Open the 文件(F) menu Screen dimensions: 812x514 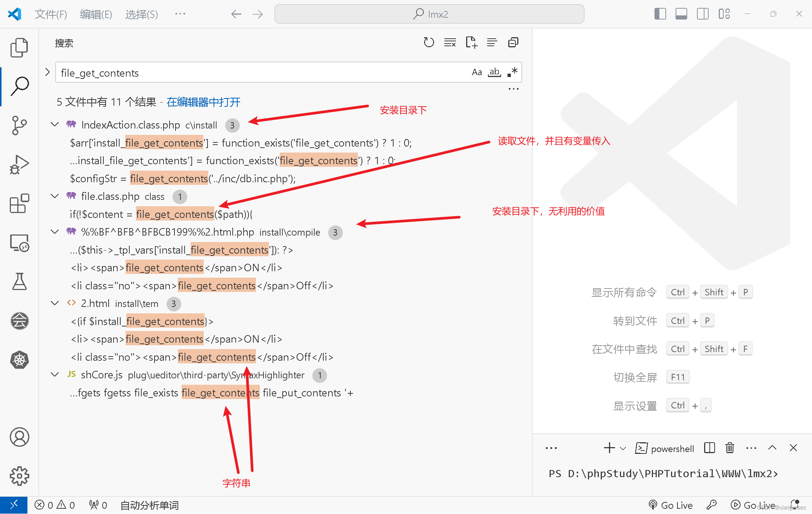pyautogui.click(x=51, y=14)
